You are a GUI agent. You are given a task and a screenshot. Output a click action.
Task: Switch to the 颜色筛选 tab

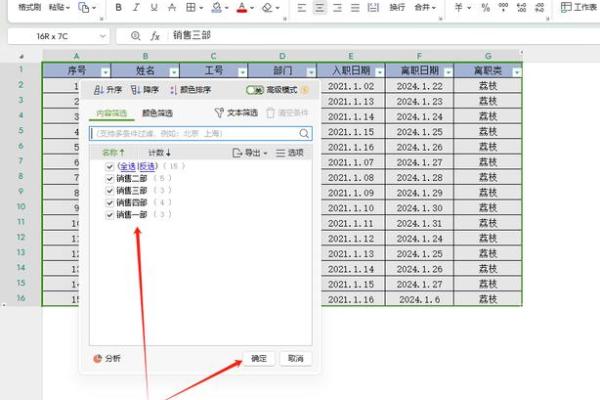point(157,113)
